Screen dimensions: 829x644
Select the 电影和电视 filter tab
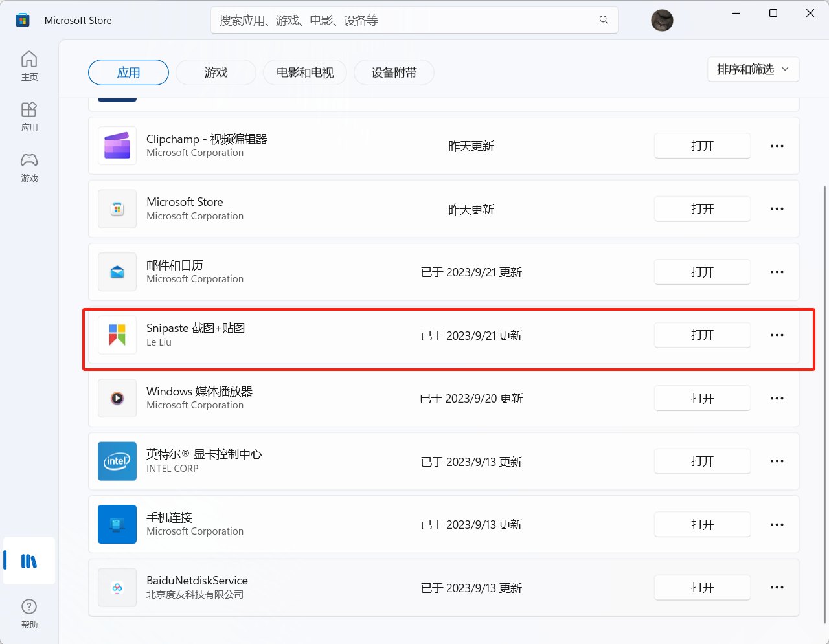tap(305, 72)
